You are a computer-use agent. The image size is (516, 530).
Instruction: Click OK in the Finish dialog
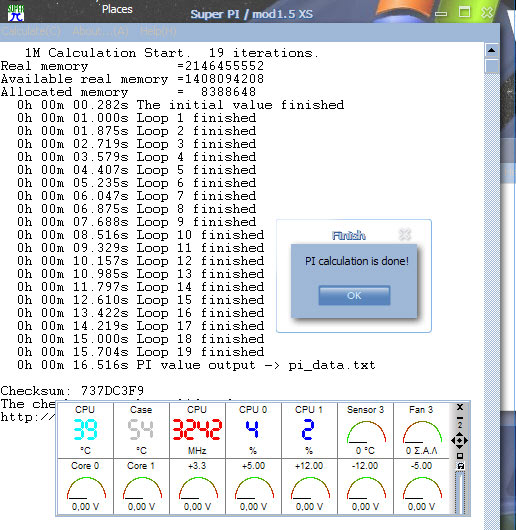pyautogui.click(x=354, y=295)
